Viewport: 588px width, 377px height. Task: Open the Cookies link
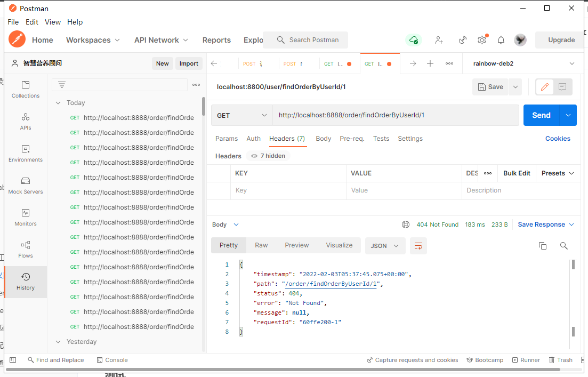point(558,139)
